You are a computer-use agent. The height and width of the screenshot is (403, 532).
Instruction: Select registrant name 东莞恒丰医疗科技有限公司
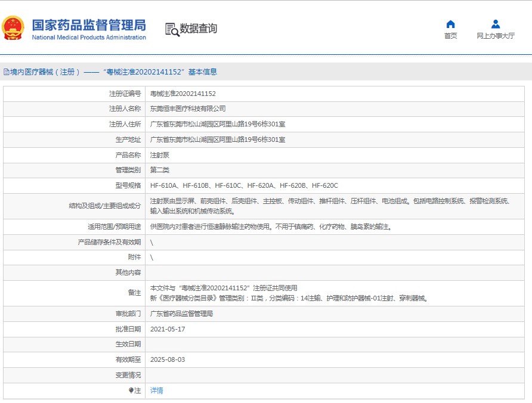[188, 108]
